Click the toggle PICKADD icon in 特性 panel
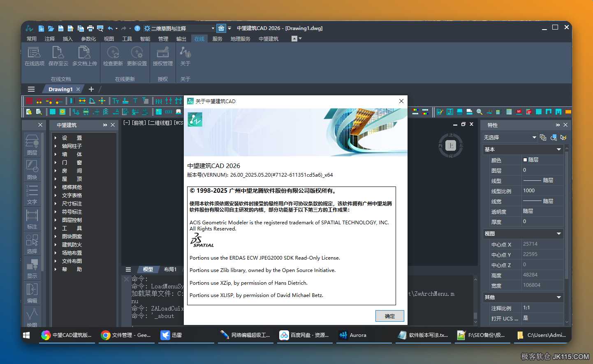The height and width of the screenshot is (364, 593). pyautogui.click(x=543, y=137)
